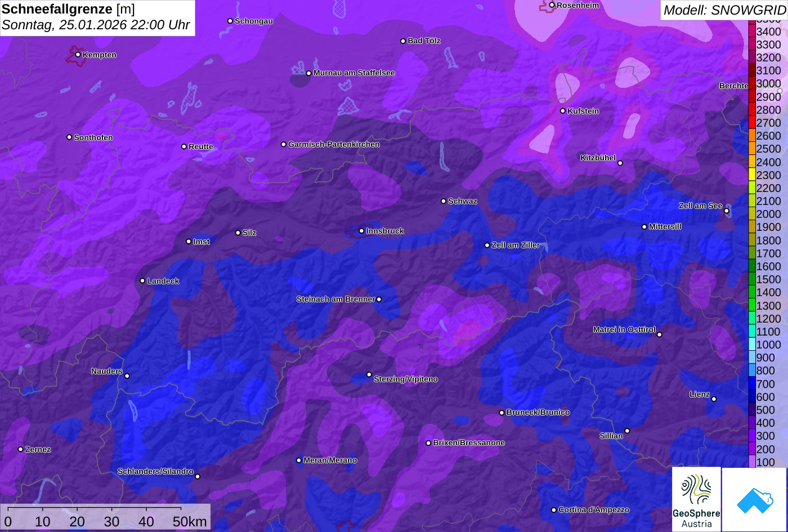Click the Lienz map marker dot
This screenshot has height=532, width=788.
coord(714,399)
